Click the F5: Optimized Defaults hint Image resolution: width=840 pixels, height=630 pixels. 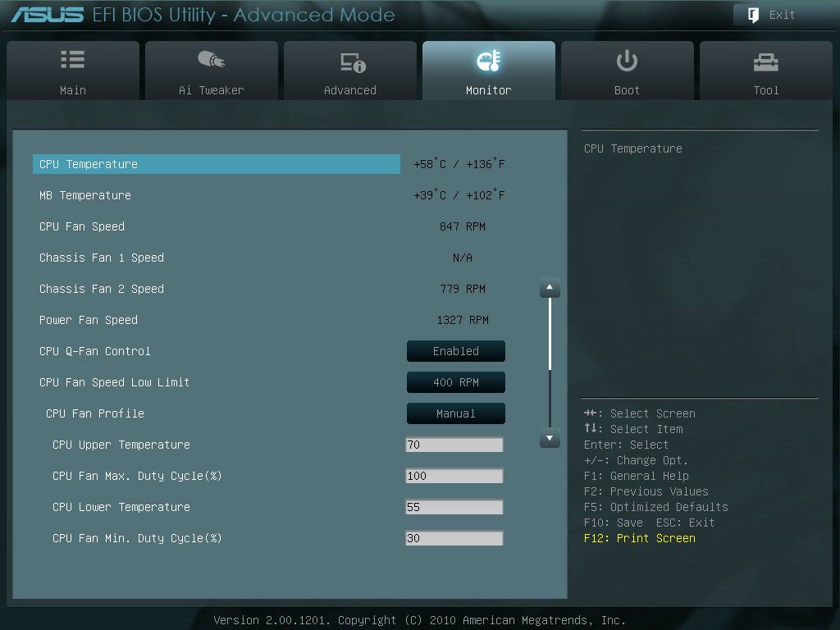coord(655,507)
